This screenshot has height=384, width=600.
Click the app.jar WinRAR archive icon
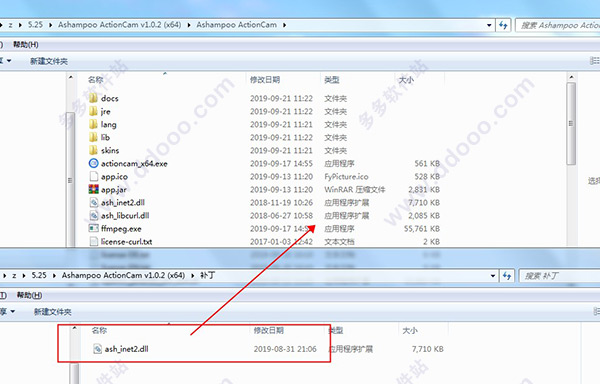(x=93, y=189)
